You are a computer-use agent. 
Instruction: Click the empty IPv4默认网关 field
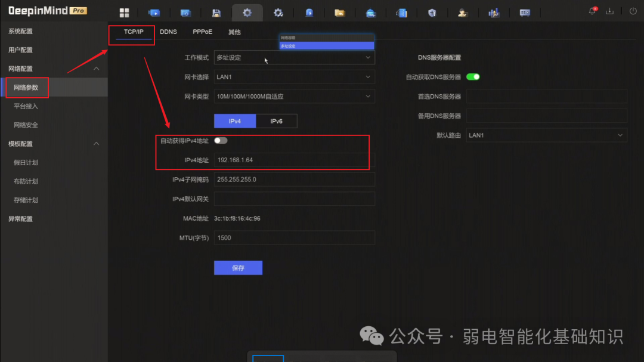(x=294, y=199)
